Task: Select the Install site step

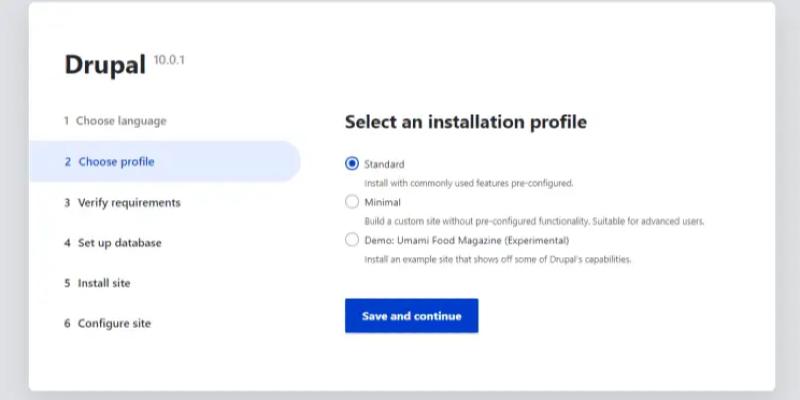Action: tap(104, 283)
